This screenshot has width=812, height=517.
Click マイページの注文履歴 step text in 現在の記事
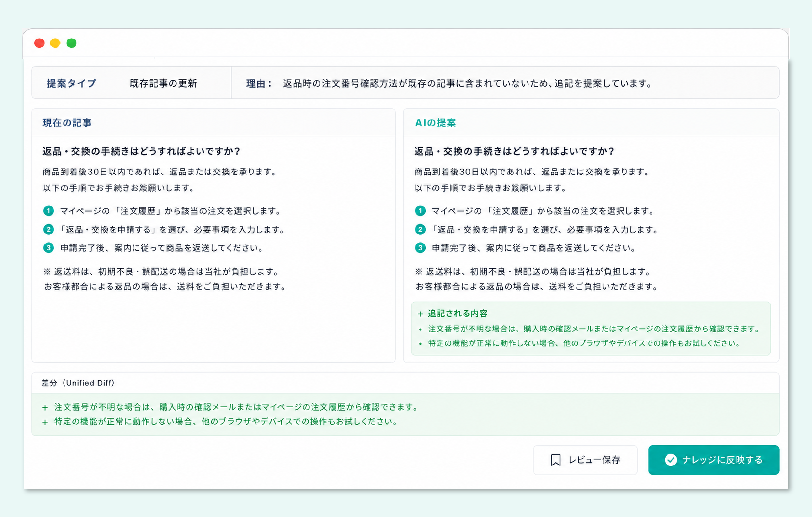(170, 211)
